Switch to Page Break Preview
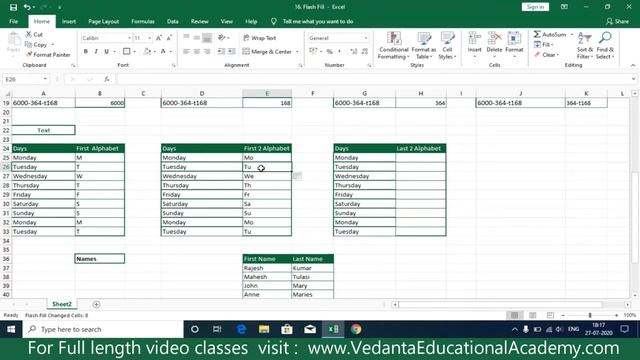This screenshot has width=640, height=360. 550,315
